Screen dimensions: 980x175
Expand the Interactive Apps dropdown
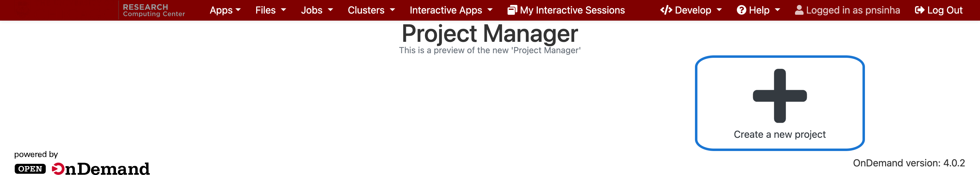[x=450, y=10]
